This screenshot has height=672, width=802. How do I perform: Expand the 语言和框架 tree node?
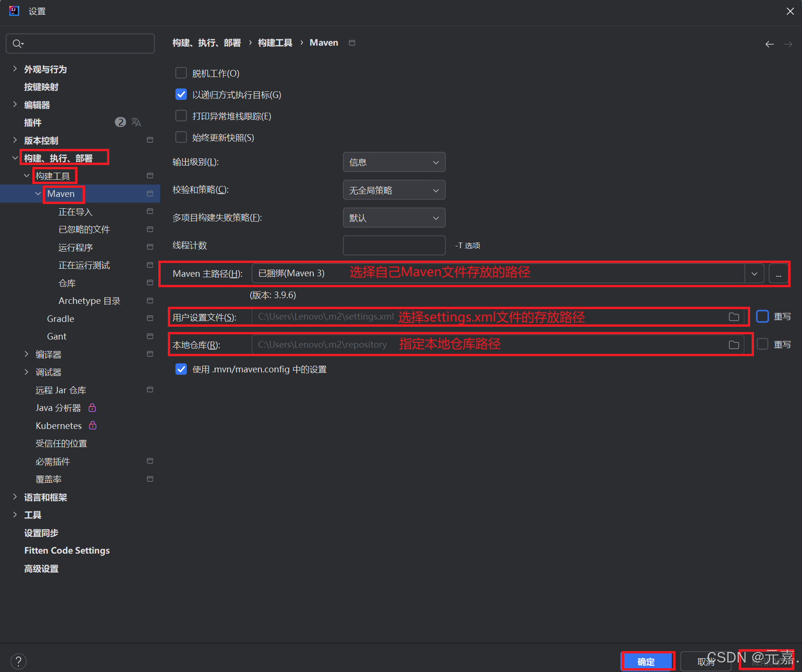click(15, 497)
